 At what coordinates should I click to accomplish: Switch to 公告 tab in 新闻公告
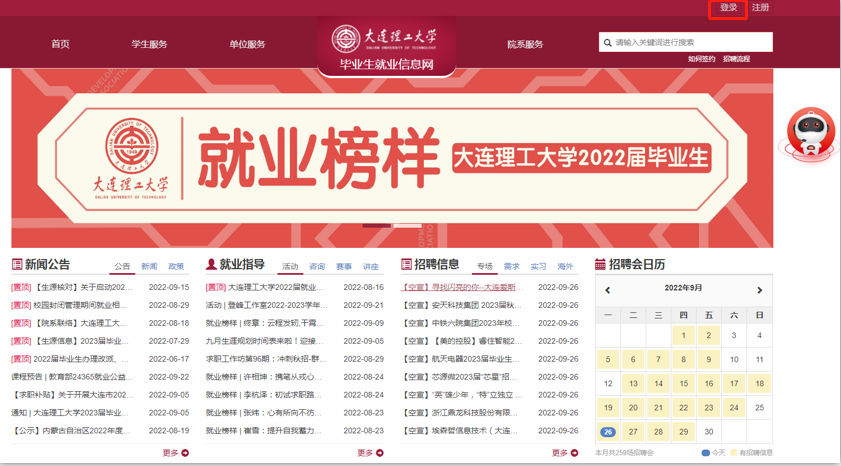coord(122,266)
